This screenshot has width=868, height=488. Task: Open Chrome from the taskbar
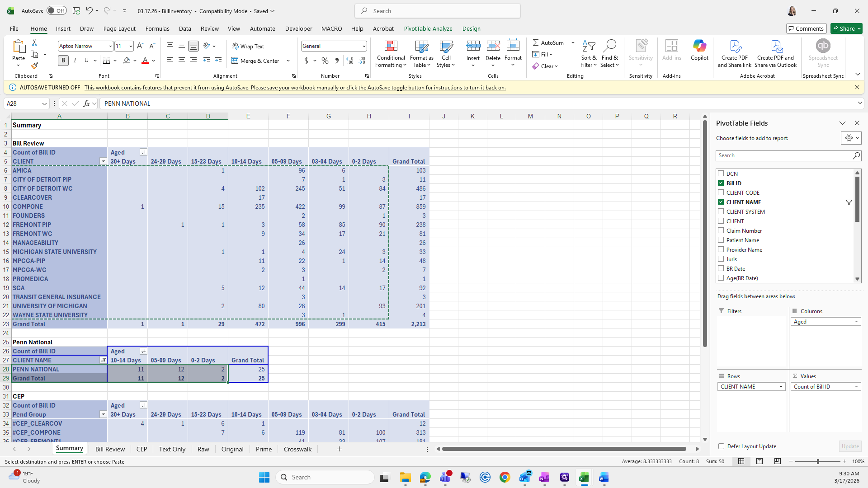(x=505, y=477)
